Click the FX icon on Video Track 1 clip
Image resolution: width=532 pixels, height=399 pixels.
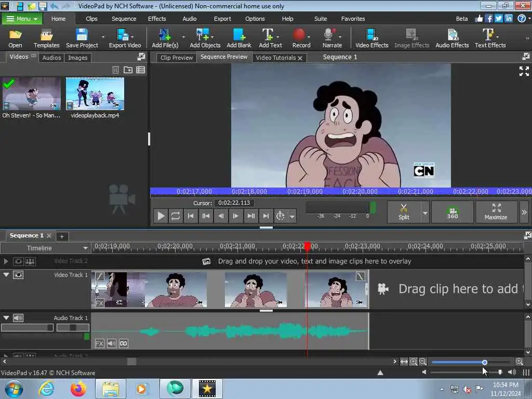[x=99, y=303]
